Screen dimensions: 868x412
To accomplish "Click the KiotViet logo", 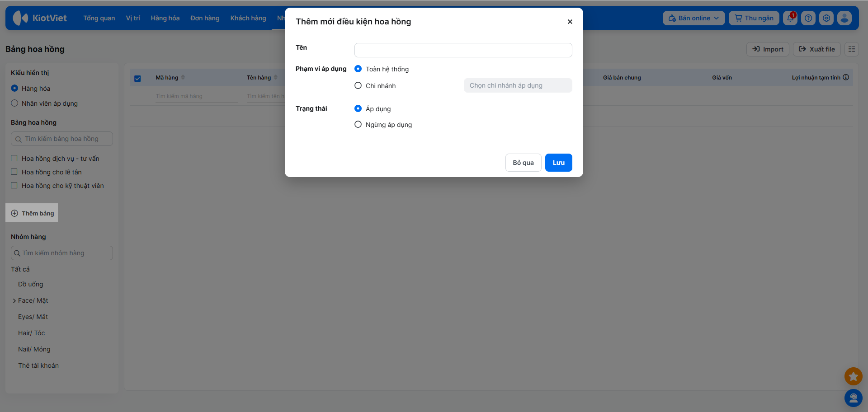I will point(40,18).
